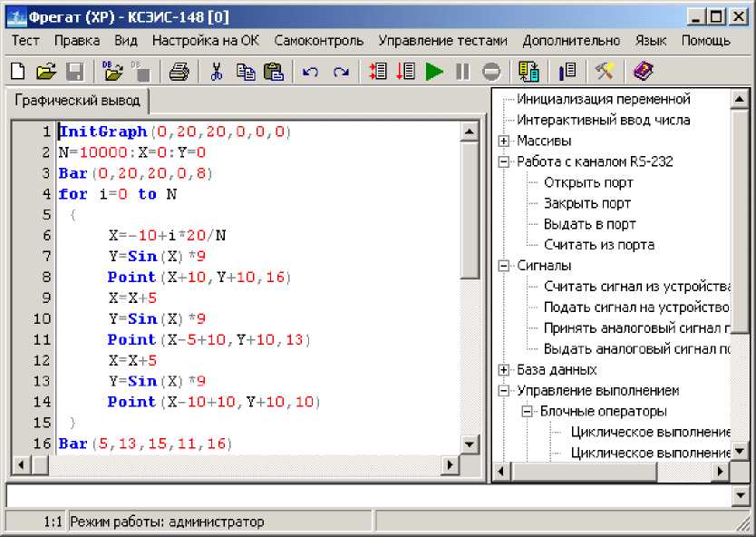Select the Графический вывод tab
This screenshot has height=537, width=756.
[x=77, y=101]
